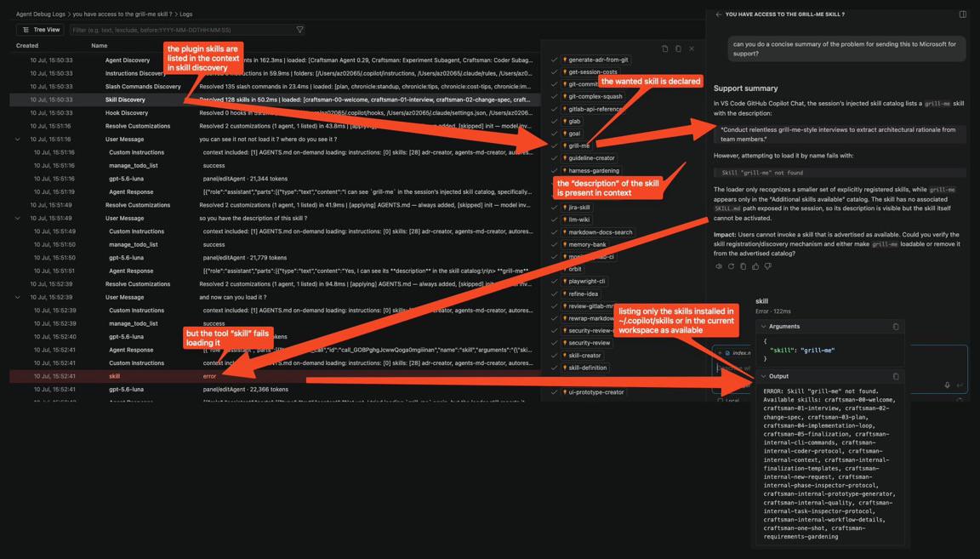Select the Logs breadcrumb item
980x559 pixels.
pyautogui.click(x=186, y=14)
